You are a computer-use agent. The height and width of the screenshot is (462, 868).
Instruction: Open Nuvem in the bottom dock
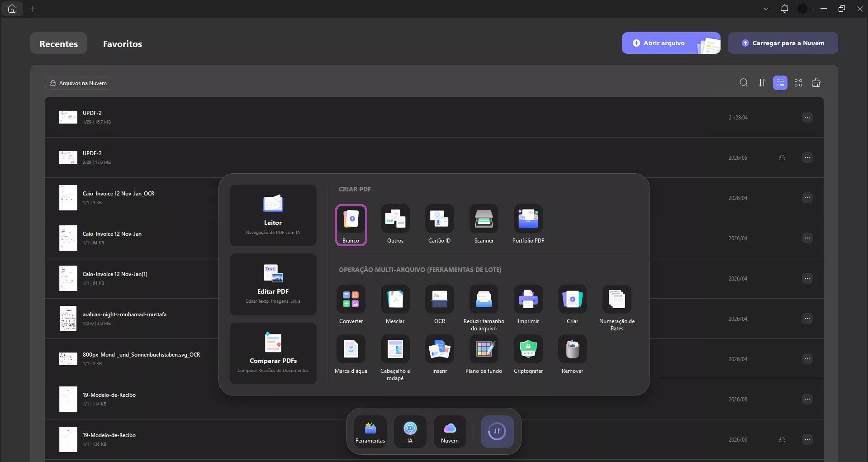[x=450, y=432]
